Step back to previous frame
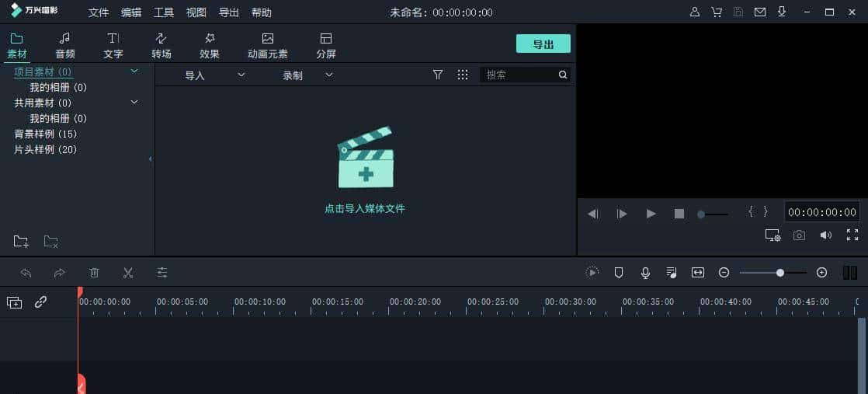The width and height of the screenshot is (868, 394). click(593, 214)
